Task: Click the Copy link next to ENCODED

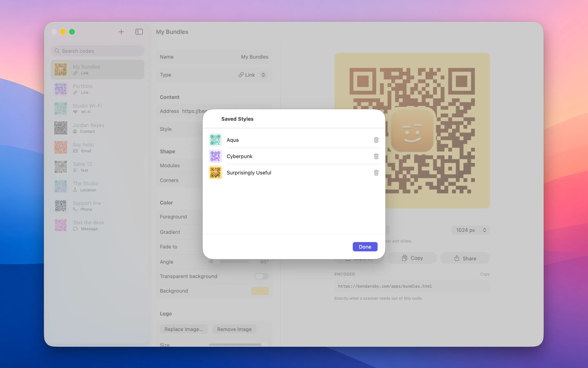Action: (x=485, y=274)
